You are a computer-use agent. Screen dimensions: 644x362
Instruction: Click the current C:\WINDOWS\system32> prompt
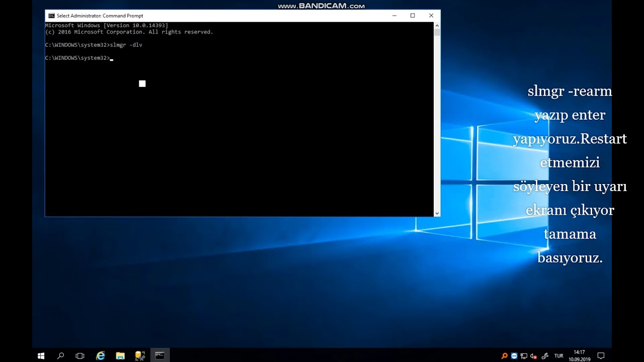[77, 58]
